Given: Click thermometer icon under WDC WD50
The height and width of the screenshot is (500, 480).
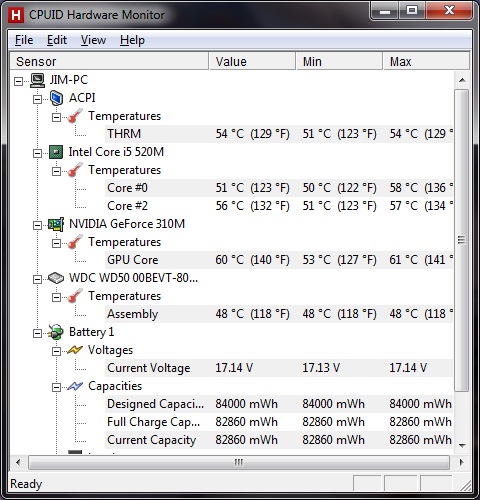Looking at the screenshot, I should (x=75, y=296).
